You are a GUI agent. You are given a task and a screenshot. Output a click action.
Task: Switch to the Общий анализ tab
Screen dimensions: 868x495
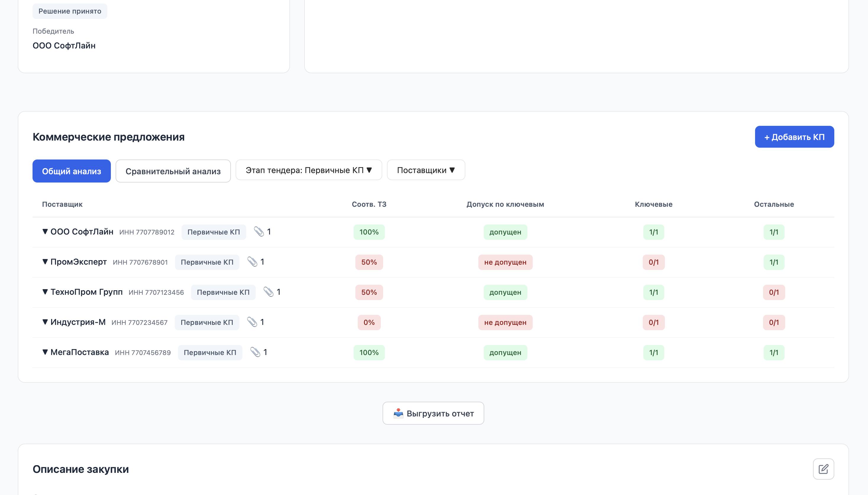pos(72,171)
